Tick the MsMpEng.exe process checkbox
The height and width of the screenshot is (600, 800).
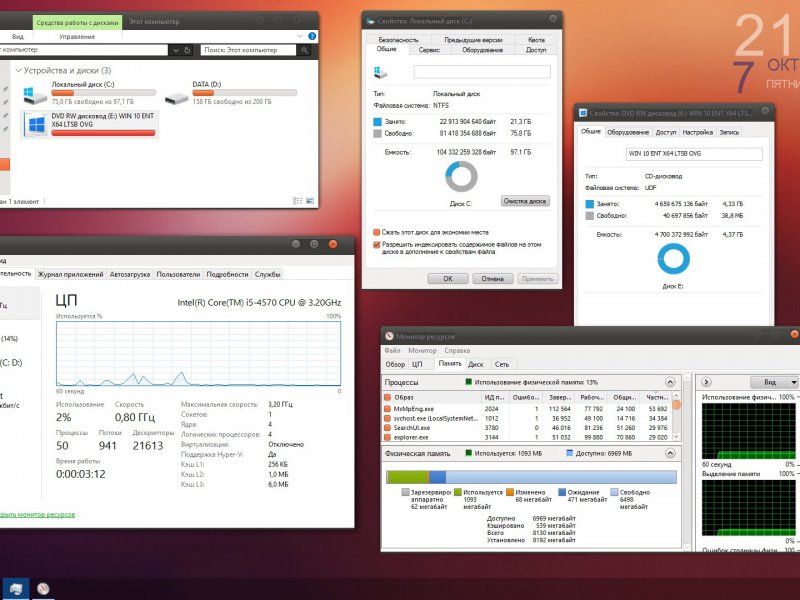(x=387, y=409)
